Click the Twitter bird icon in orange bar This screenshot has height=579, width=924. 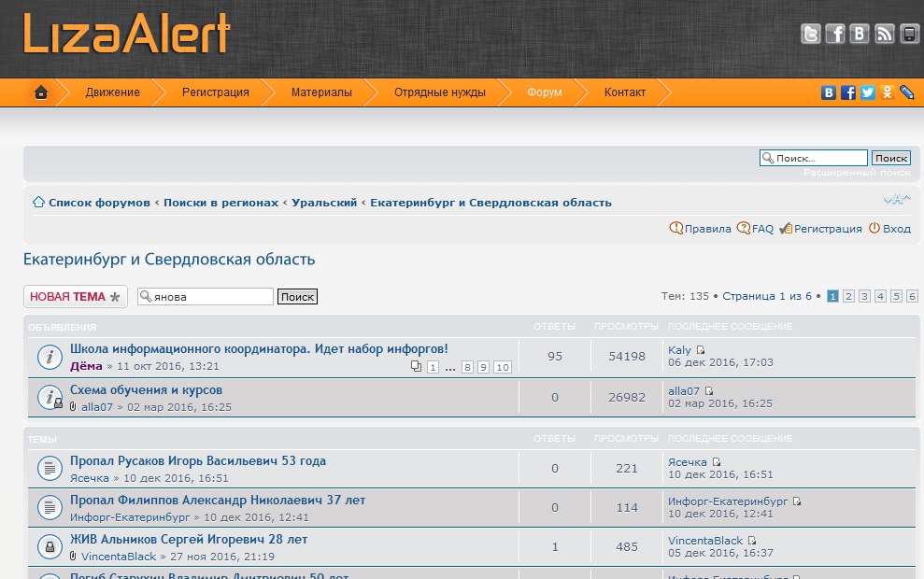pyautogui.click(x=867, y=92)
